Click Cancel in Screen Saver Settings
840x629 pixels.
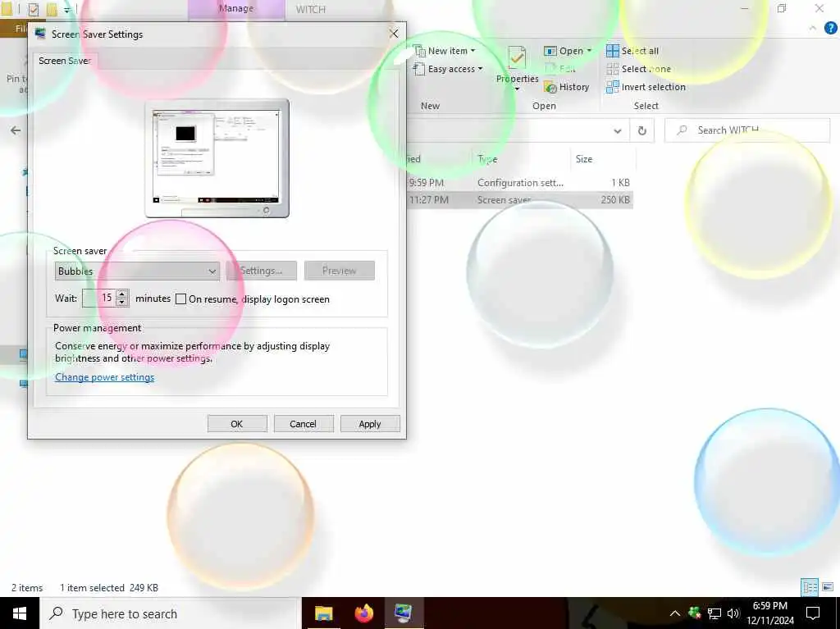pyautogui.click(x=304, y=424)
